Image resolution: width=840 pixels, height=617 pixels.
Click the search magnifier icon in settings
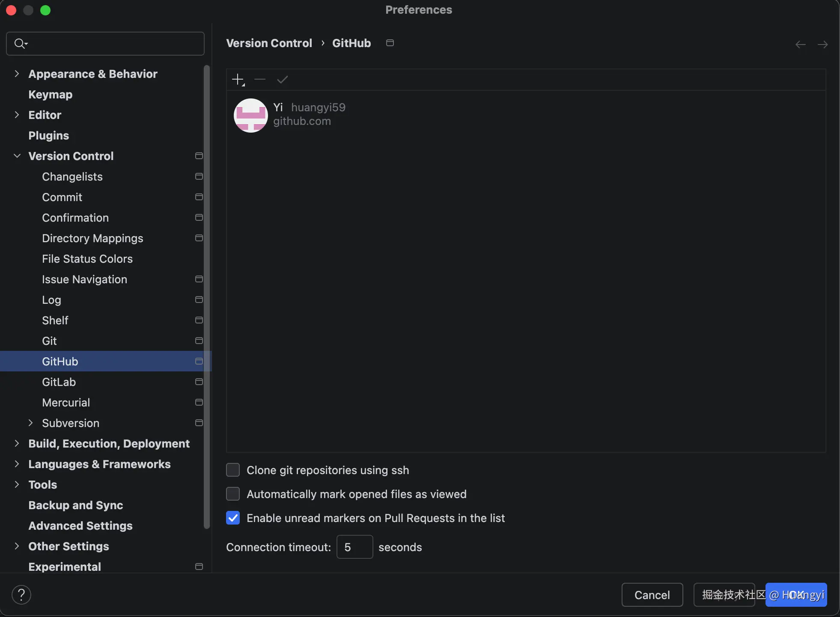click(20, 44)
